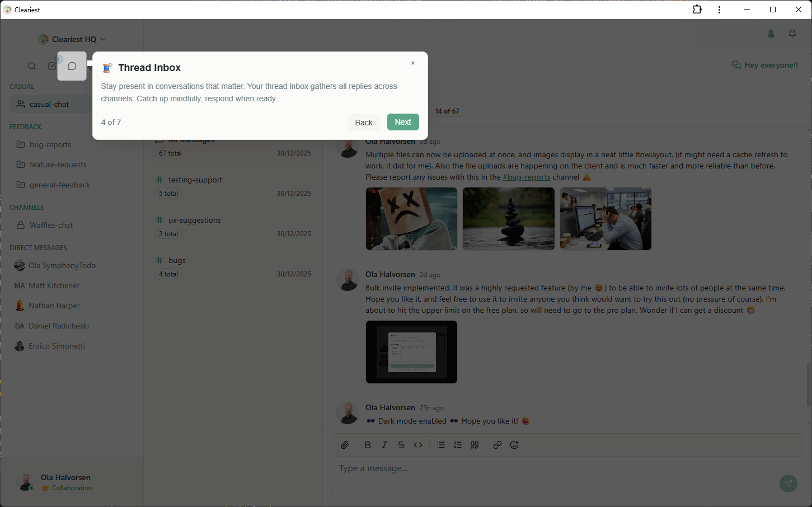Select the testing-support thread group

[233, 186]
